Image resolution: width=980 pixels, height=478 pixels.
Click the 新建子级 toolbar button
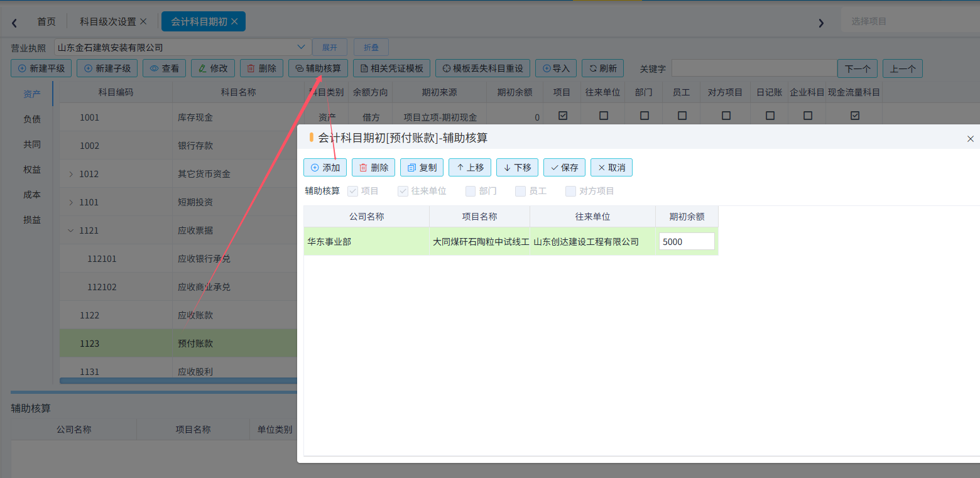(107, 68)
